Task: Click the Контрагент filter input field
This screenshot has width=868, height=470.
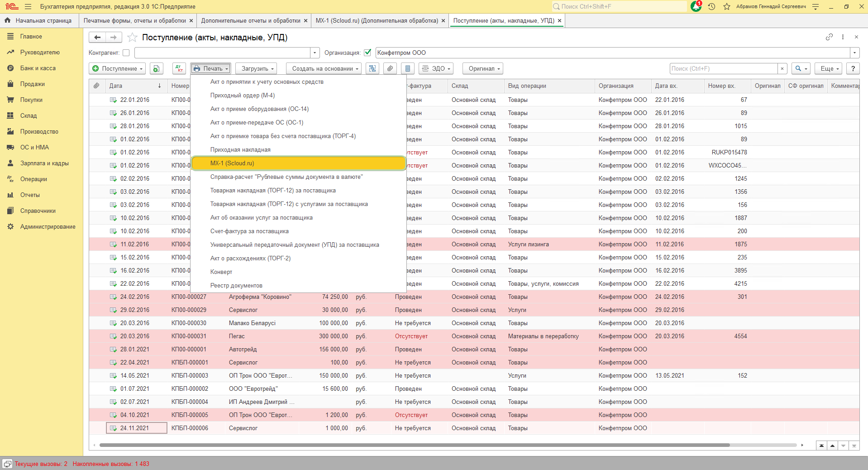Action: (222, 53)
